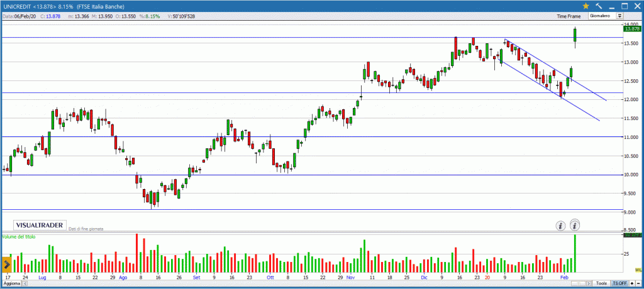Click the 'Volume del titolo' label
Viewport: 644px width, 289px height.
coord(19,237)
